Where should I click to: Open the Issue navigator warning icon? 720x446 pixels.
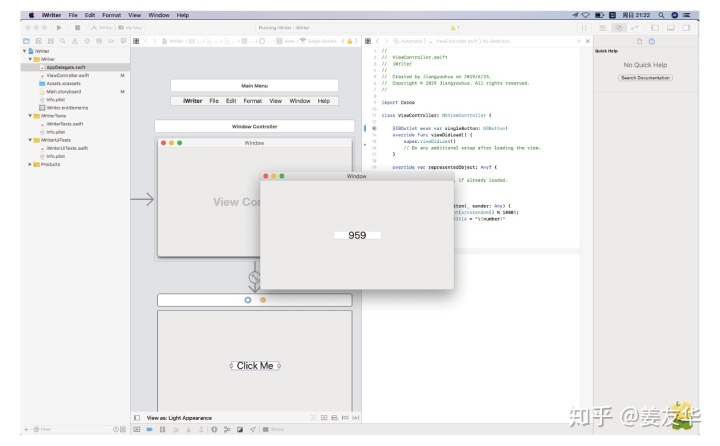tap(75, 41)
